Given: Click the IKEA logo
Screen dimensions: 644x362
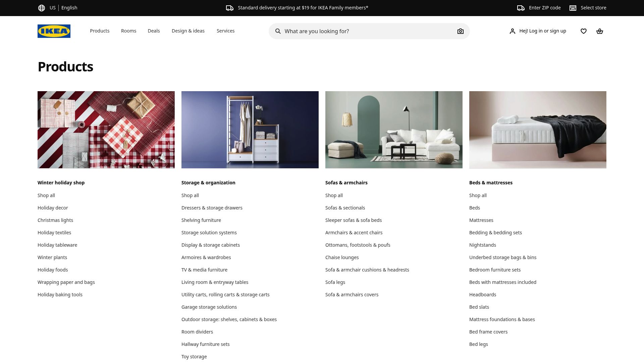Looking at the screenshot, I should click(x=54, y=31).
